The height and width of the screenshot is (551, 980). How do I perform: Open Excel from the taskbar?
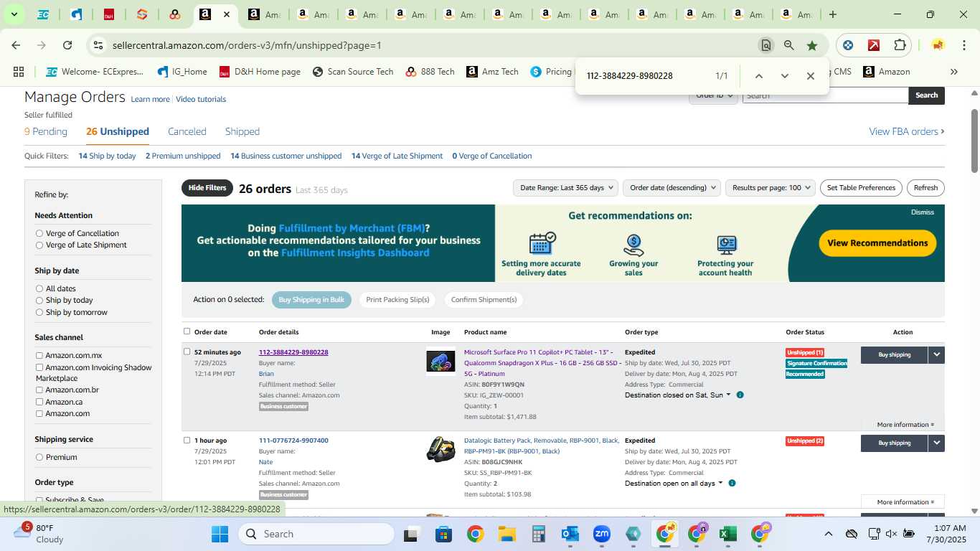tap(728, 534)
